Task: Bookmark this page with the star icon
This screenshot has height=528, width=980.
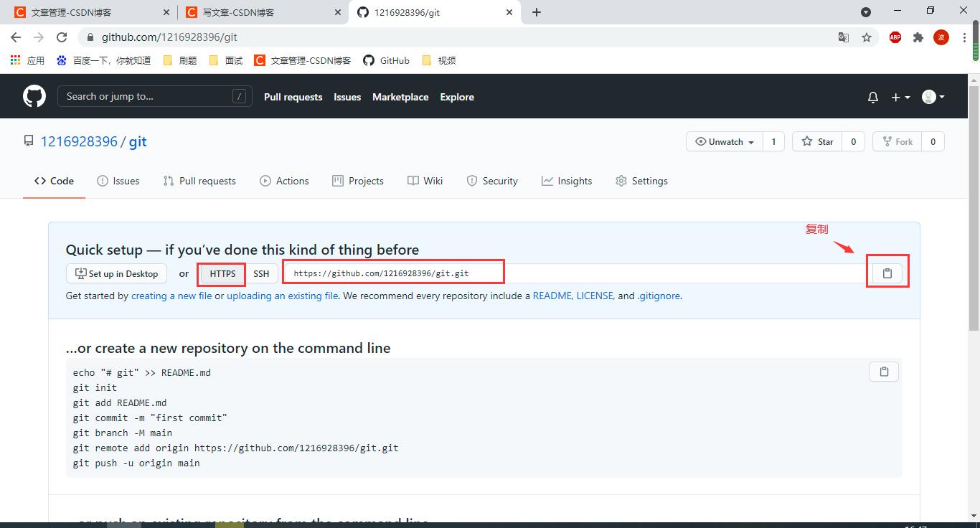Action: pos(867,37)
